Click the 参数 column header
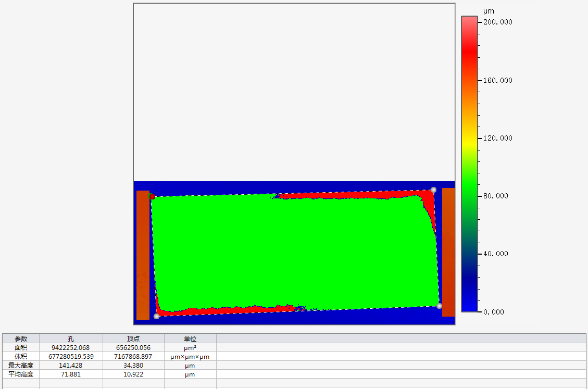The width and height of the screenshot is (588, 389). pos(21,338)
